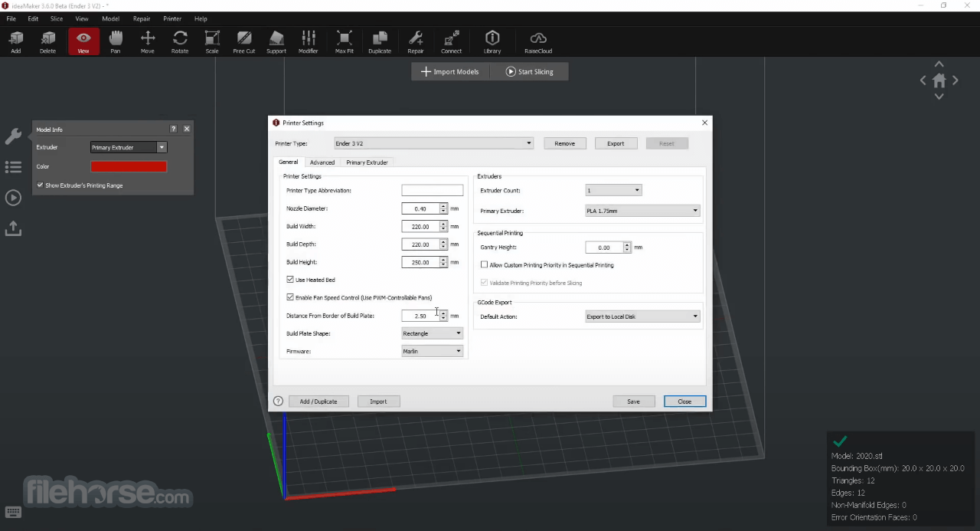980x531 pixels.
Task: Open the Library icon
Action: click(492, 41)
